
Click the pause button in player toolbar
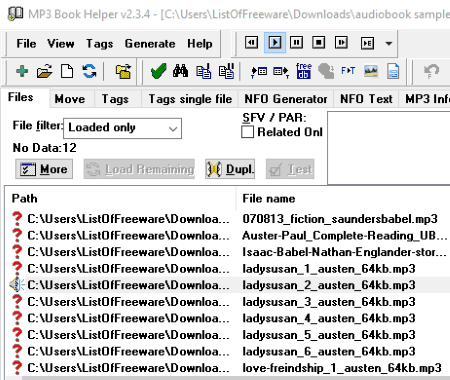pyautogui.click(x=296, y=43)
